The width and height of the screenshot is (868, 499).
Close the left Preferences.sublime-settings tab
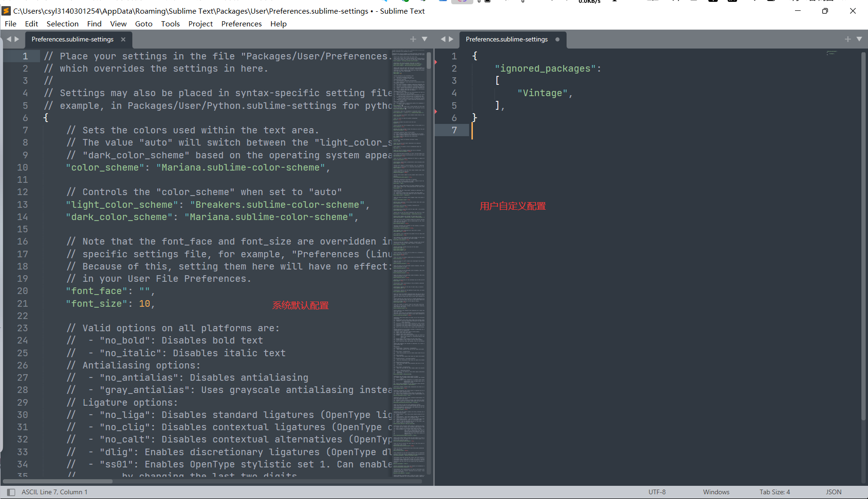[x=123, y=40]
